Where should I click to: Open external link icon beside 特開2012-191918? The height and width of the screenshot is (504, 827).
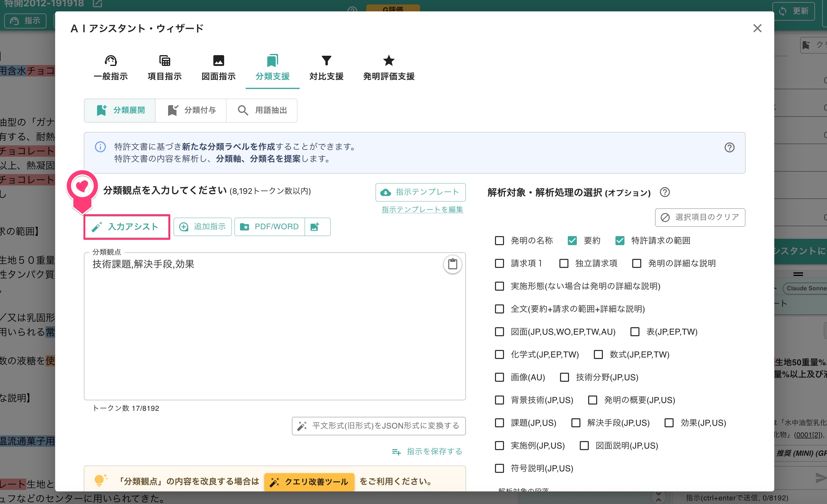pyautogui.click(x=97, y=4)
